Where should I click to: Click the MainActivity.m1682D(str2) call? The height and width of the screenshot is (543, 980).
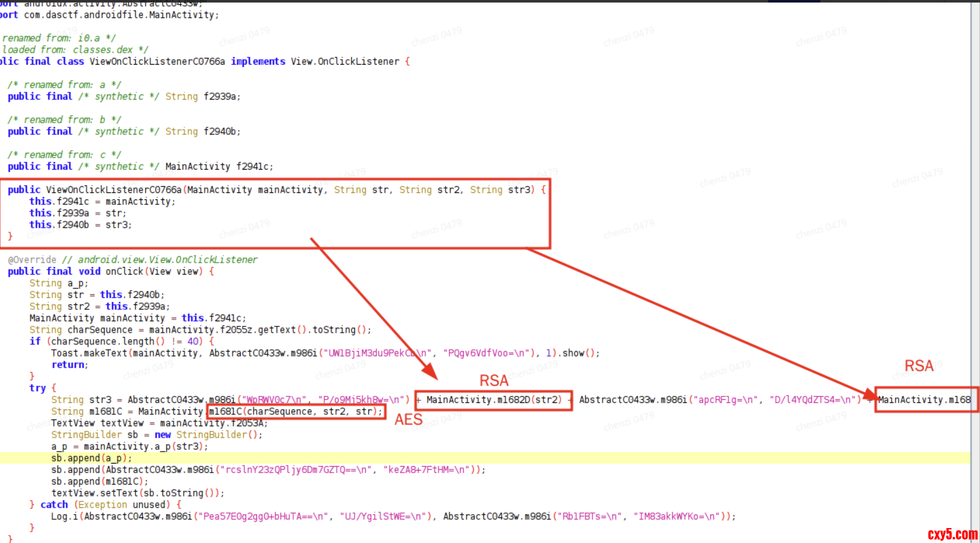[494, 400]
